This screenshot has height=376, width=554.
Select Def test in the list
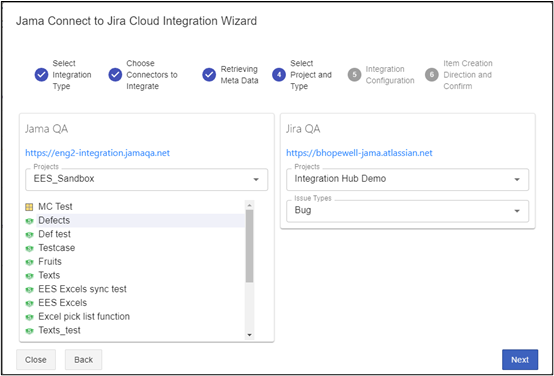54,234
